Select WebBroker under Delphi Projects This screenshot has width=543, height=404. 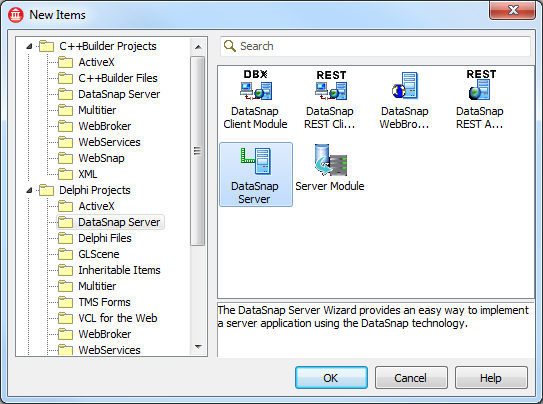(x=105, y=334)
